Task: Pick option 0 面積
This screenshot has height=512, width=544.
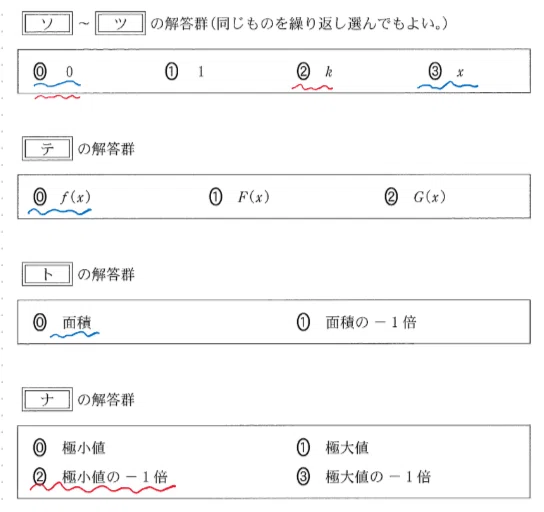Action: 62,322
